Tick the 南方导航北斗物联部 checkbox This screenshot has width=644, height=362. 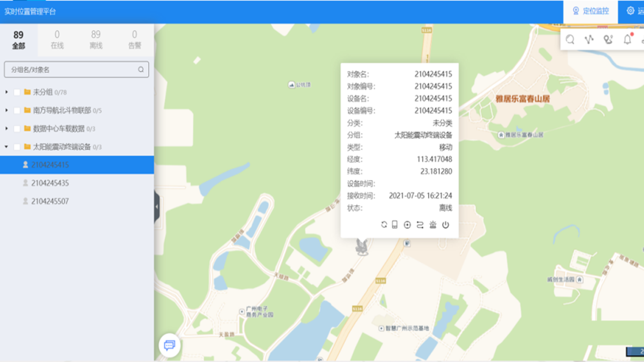click(x=17, y=111)
